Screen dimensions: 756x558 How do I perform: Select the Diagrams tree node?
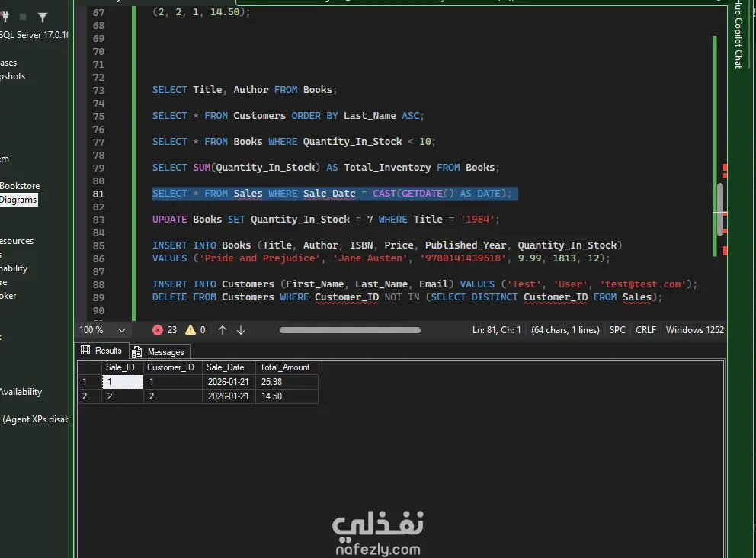tap(18, 200)
